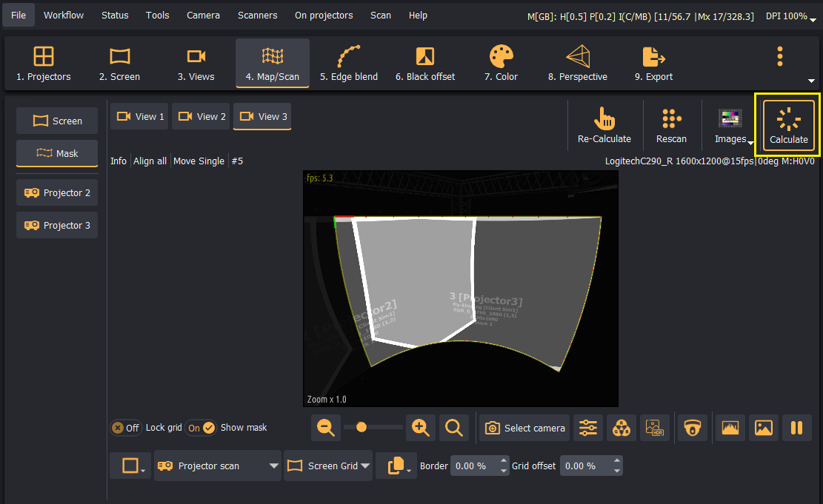Select the Mask button

(x=57, y=153)
